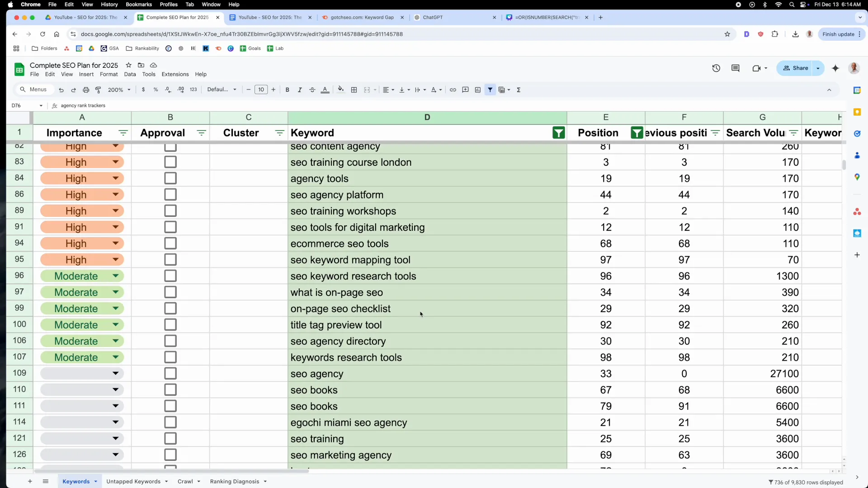
Task: Open Google Maps in the side panel
Action: (858, 177)
